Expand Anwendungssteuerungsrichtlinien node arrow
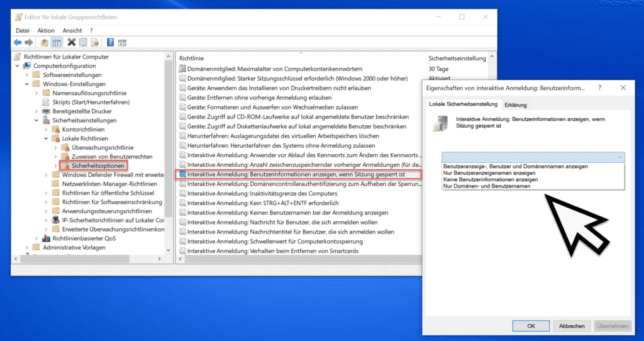644x341 pixels. click(x=46, y=211)
